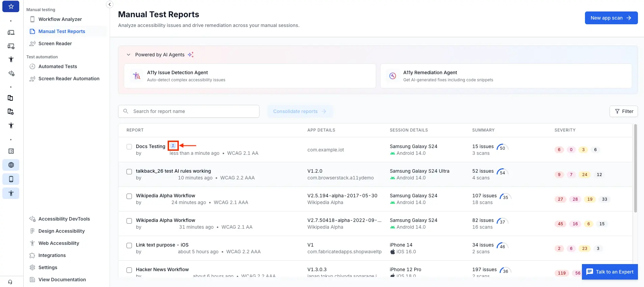644x287 pixels.
Task: Click the code-with-gear icon in left rail
Action: 11,73
